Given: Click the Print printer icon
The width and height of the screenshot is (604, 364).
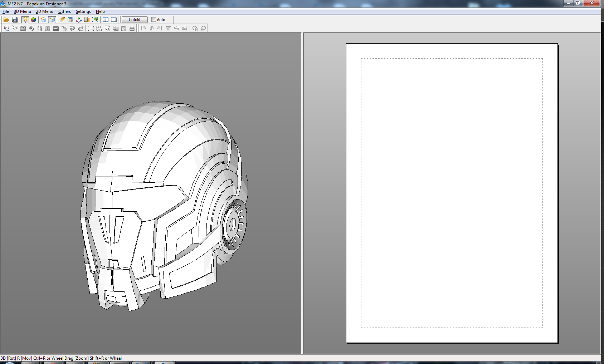Looking at the screenshot, I should 132,28.
